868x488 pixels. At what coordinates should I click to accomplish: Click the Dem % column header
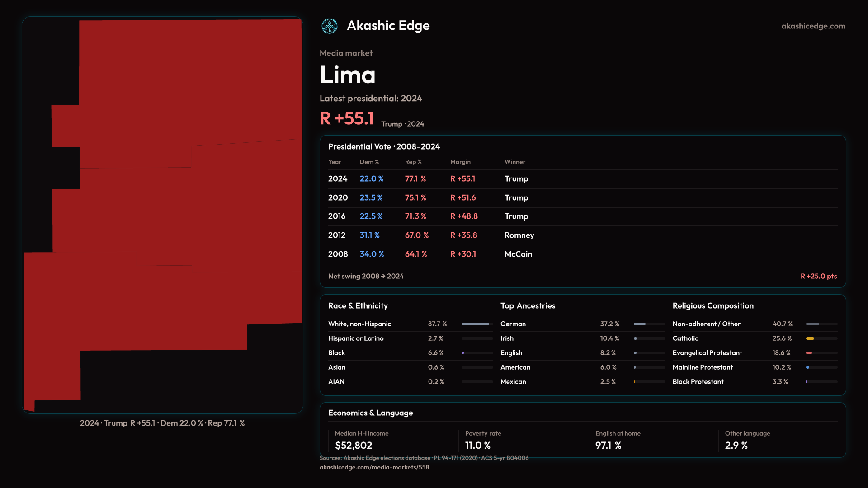(x=369, y=162)
